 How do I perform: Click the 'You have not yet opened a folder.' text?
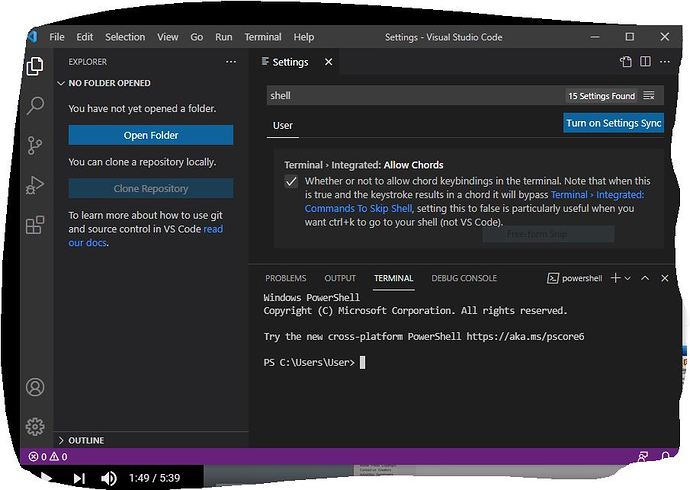tap(142, 109)
